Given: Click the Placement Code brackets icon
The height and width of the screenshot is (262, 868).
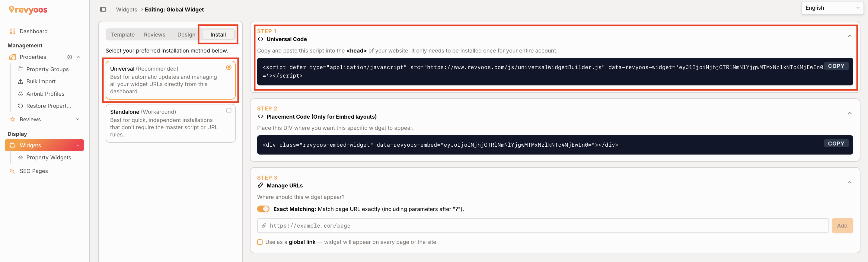Looking at the screenshot, I should (260, 117).
